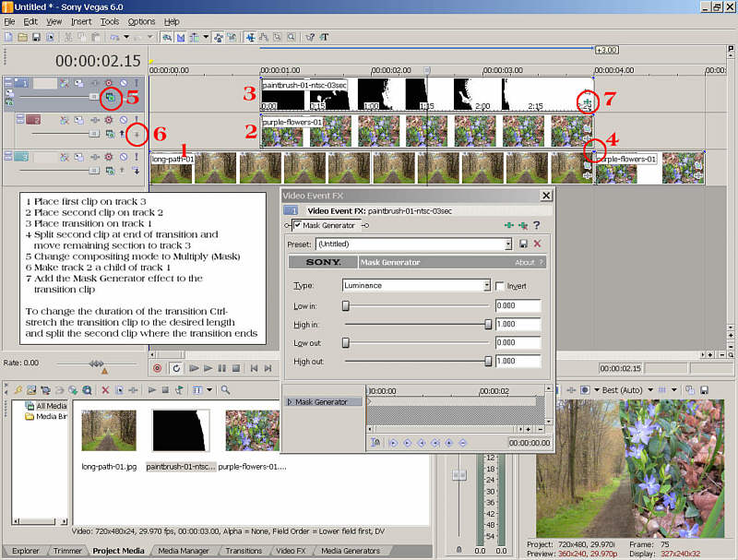The height and width of the screenshot is (560, 738).
Task: Click the Record button in transport bar
Action: pos(157,368)
